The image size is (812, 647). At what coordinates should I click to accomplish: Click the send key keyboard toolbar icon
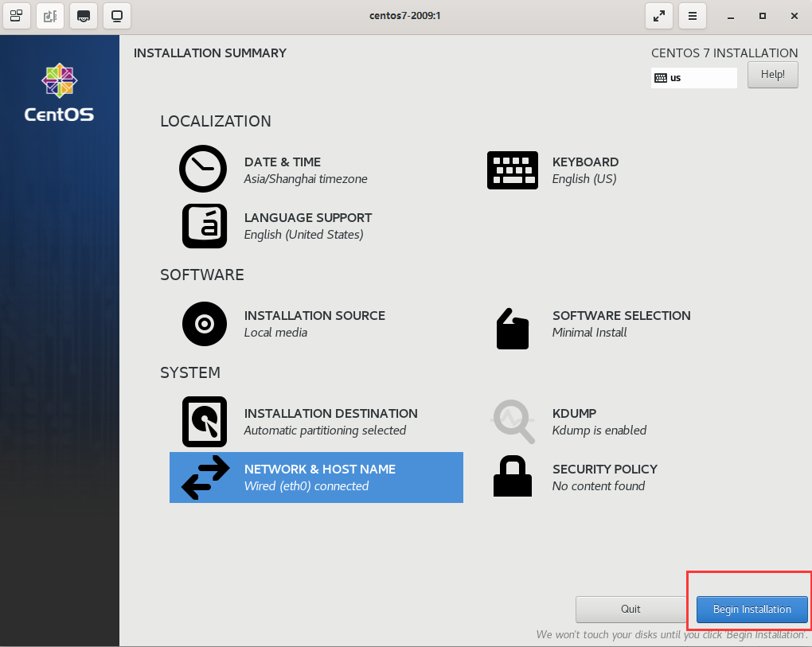coord(84,16)
